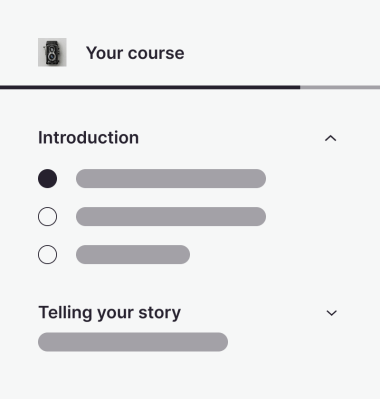The image size is (380, 399).
Task: Click the light remaining portion of progress bar
Action: point(340,87)
